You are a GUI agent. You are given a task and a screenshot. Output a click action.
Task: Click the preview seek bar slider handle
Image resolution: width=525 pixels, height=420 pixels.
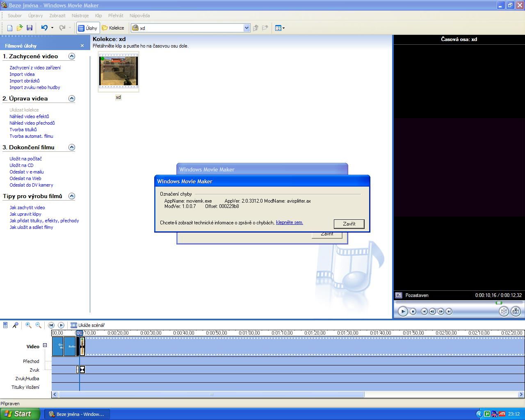tap(499, 303)
